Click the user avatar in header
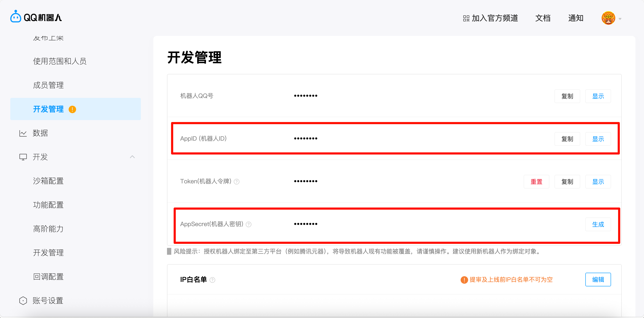Image resolution: width=644 pixels, height=318 pixels. click(608, 18)
